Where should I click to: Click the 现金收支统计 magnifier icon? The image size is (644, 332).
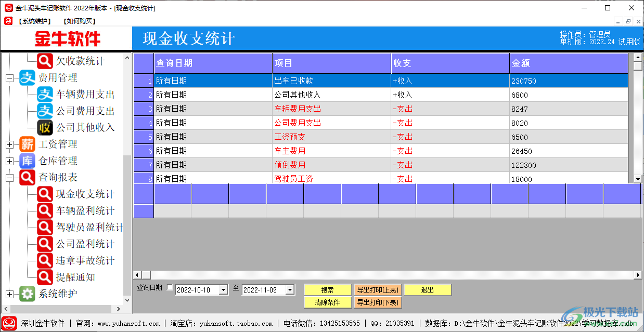[x=44, y=194]
